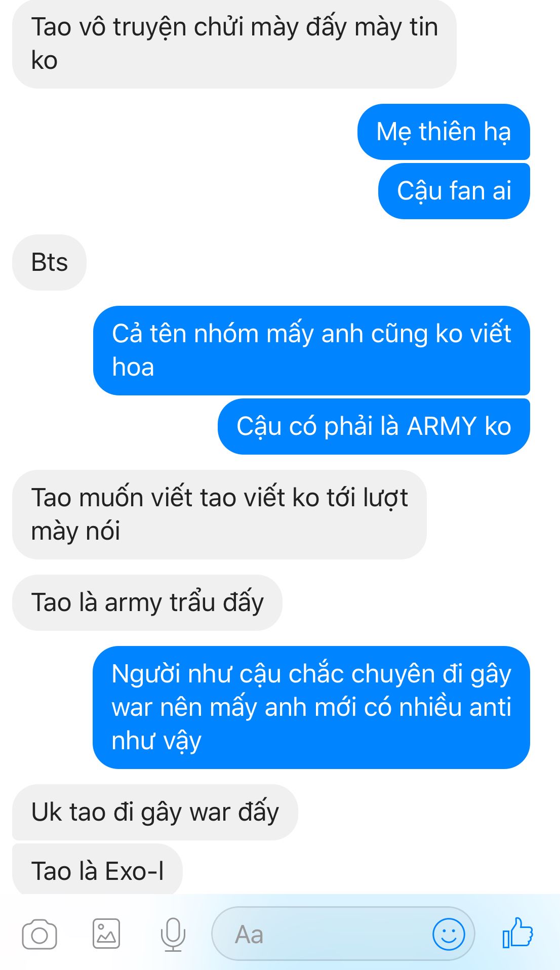The width and height of the screenshot is (560, 970).
Task: Select 'Cậu có phải là ARMY ko' bubble
Action: click(x=374, y=426)
